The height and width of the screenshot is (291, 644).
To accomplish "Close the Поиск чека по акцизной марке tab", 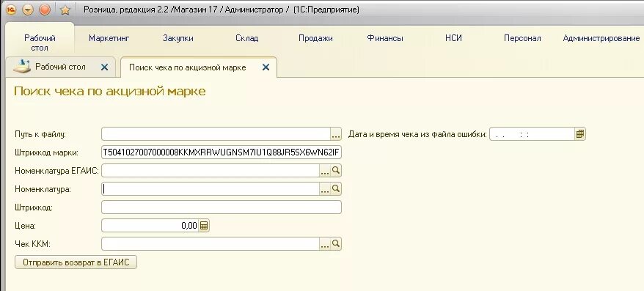I will pyautogui.click(x=266, y=67).
